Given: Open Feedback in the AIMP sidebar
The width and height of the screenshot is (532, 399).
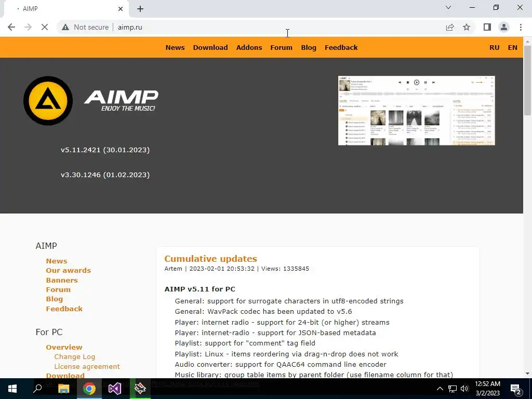Looking at the screenshot, I should 64,309.
